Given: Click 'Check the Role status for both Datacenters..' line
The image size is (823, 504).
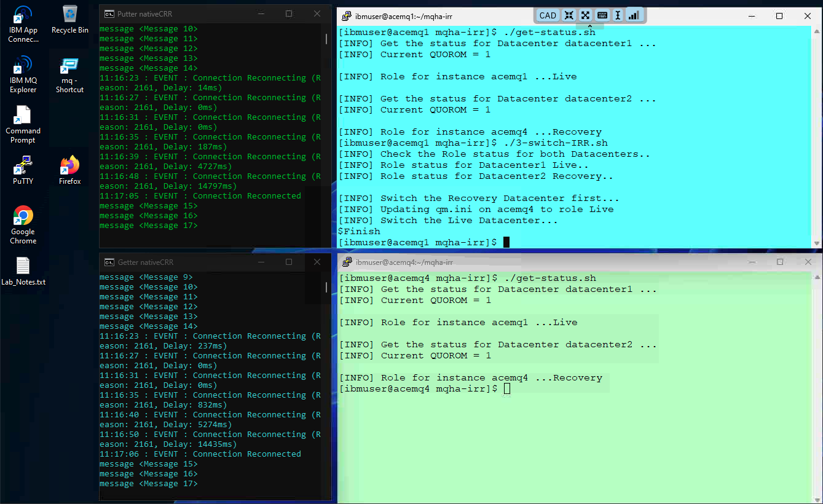Looking at the screenshot, I should click(494, 154).
